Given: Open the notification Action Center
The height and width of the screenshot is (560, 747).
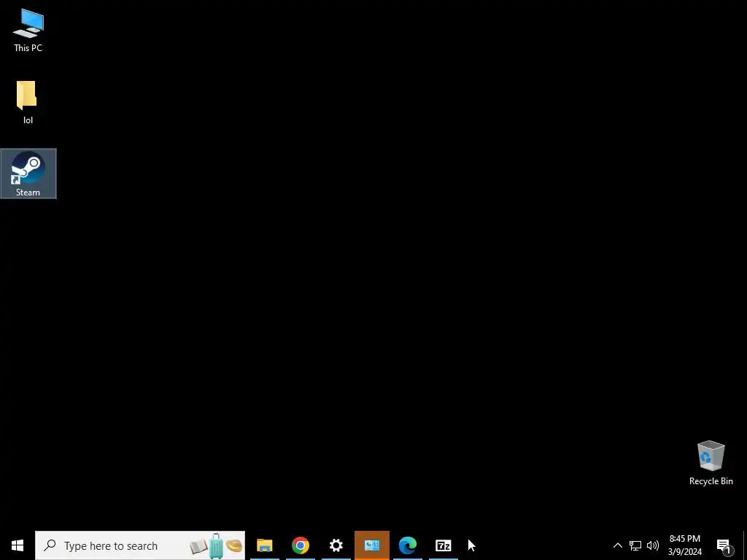Looking at the screenshot, I should 724,545.
